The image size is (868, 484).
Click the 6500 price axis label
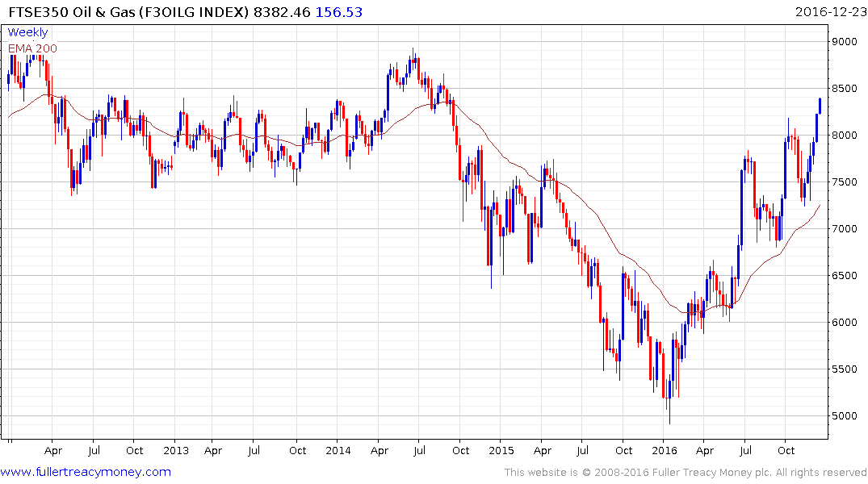click(845, 275)
